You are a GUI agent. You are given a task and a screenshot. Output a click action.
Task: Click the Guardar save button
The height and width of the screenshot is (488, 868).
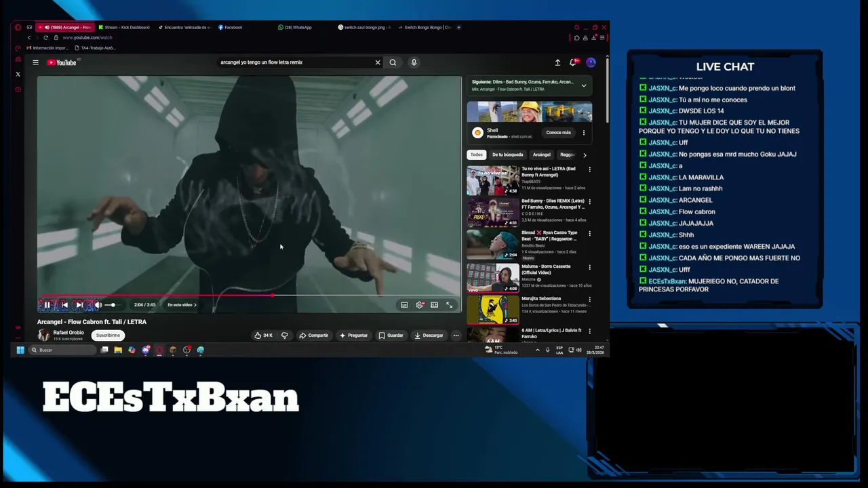point(391,335)
